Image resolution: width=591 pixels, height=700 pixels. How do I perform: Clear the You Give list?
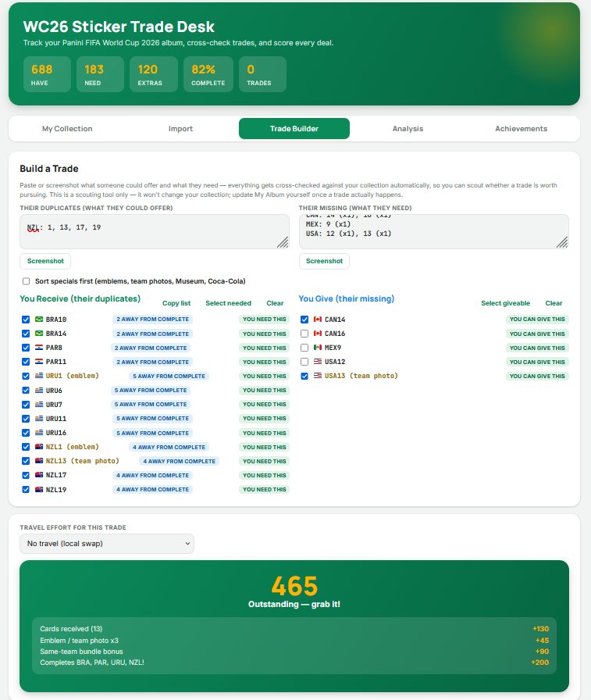[554, 303]
